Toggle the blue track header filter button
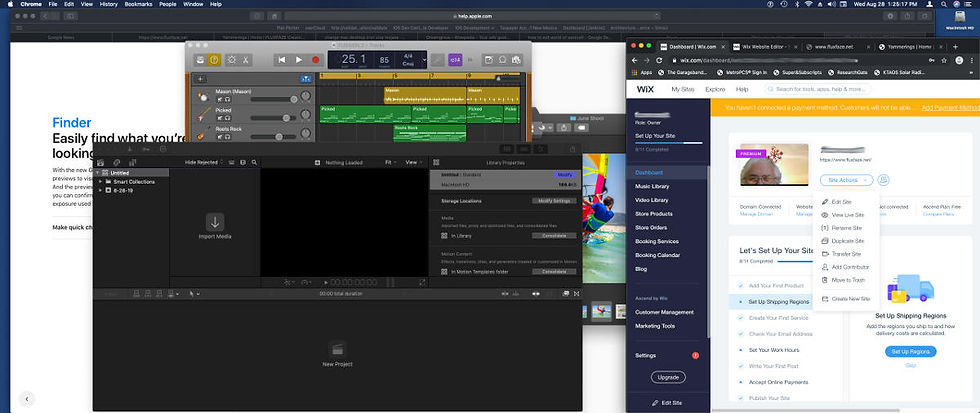 (x=306, y=79)
